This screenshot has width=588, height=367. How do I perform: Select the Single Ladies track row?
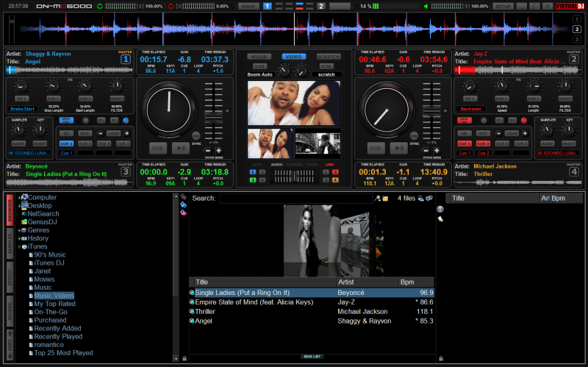click(x=312, y=293)
